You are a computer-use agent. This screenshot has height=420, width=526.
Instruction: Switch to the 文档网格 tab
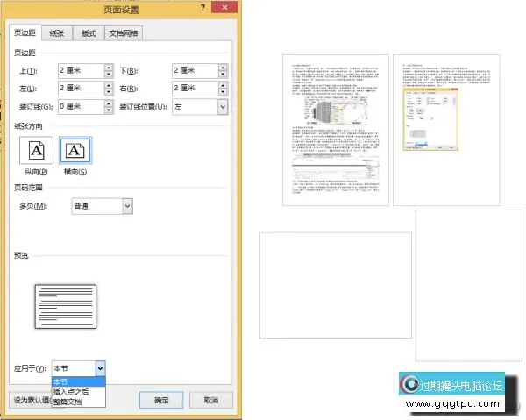coord(124,33)
